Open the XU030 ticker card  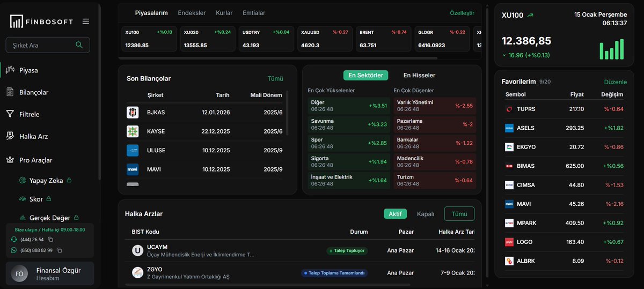(207, 39)
